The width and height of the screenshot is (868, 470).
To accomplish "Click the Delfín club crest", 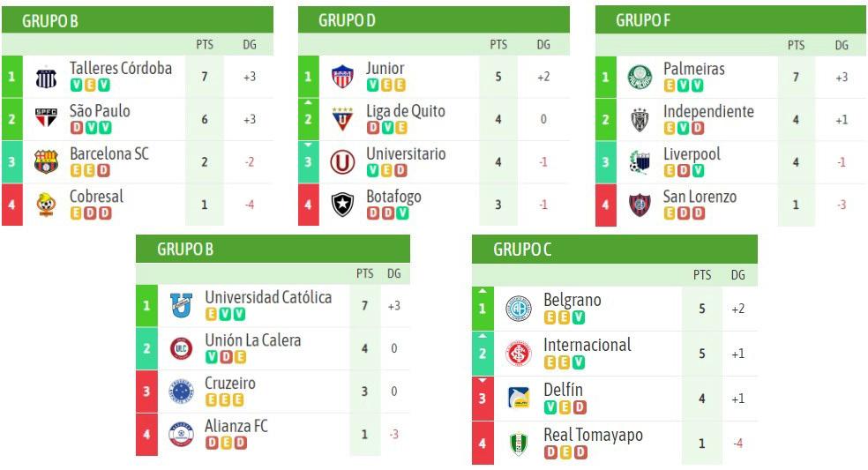I will [519, 398].
